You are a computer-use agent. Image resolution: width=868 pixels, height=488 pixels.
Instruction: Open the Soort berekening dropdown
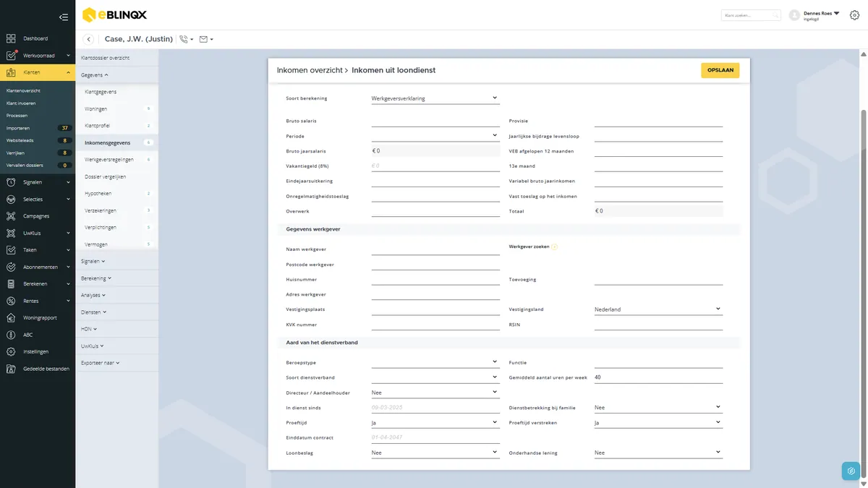click(x=435, y=98)
